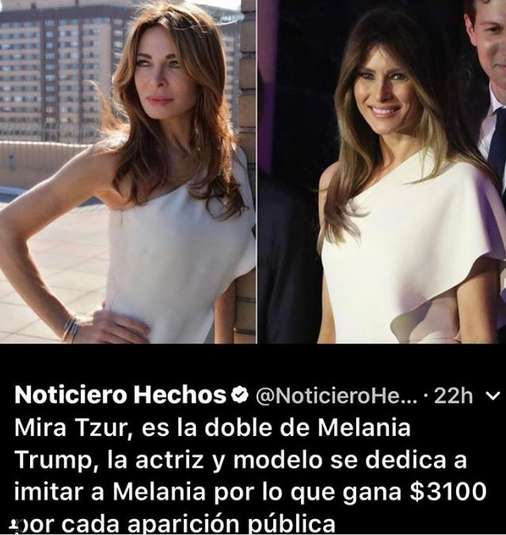The width and height of the screenshot is (506, 535).
Task: Open the left photo of woman on rooftop
Action: click(128, 171)
